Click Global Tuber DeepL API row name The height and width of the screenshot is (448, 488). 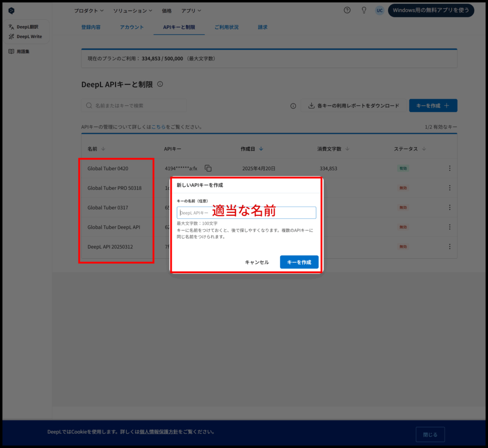pyautogui.click(x=114, y=227)
